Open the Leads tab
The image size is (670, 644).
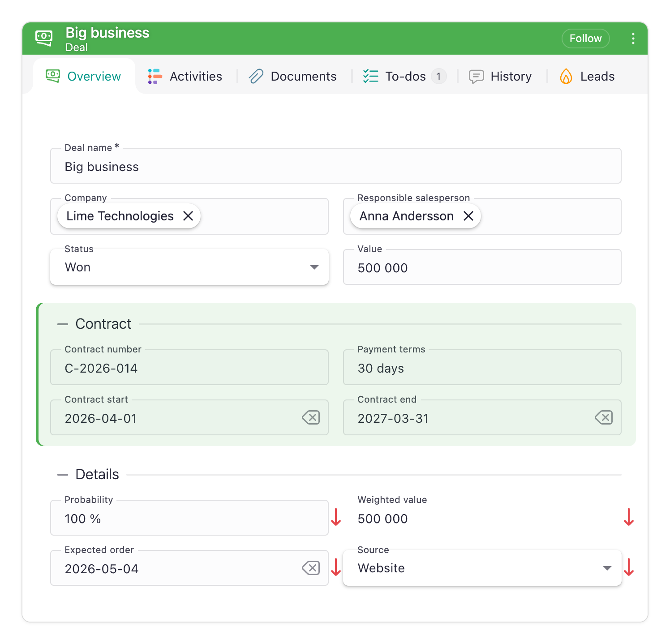(x=587, y=77)
